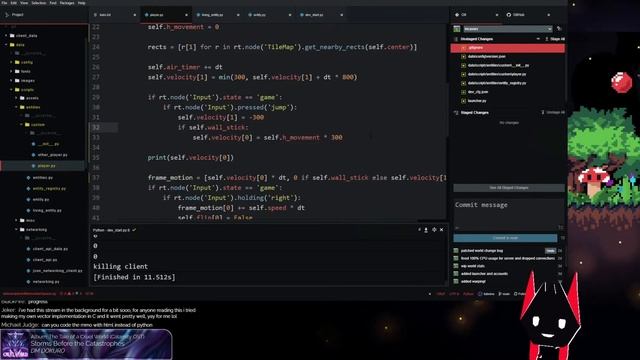Click the Commit message text field
The width and height of the screenshot is (640, 360).
coord(509,215)
